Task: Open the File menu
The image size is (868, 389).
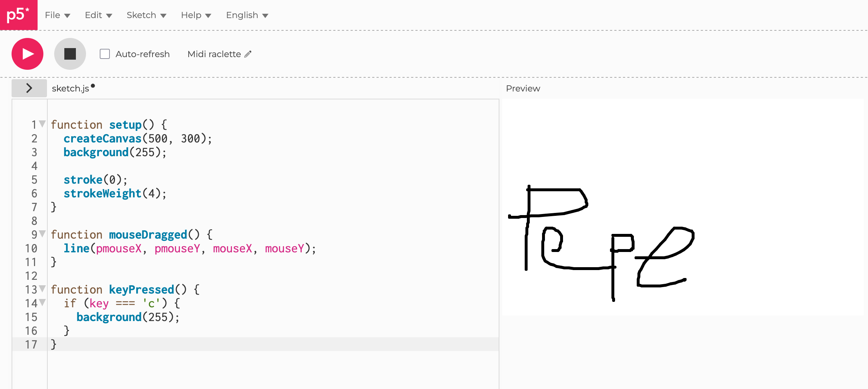Action: 57,15
